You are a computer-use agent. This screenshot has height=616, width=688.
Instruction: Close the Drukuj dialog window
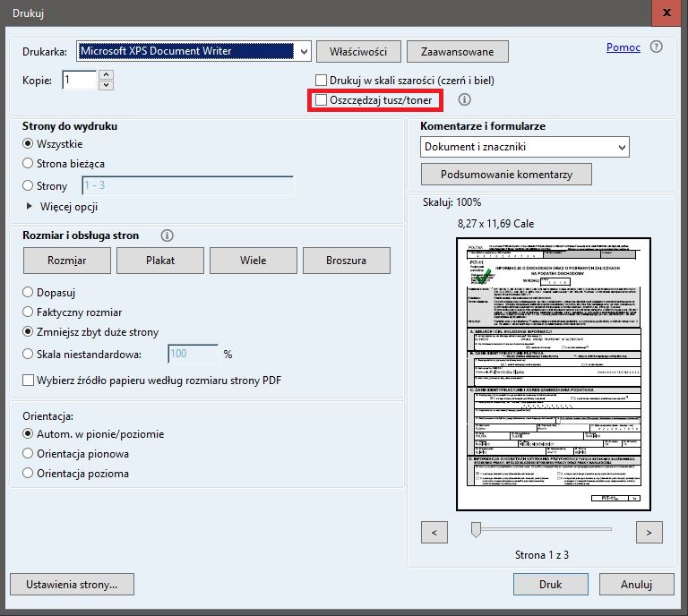666,13
